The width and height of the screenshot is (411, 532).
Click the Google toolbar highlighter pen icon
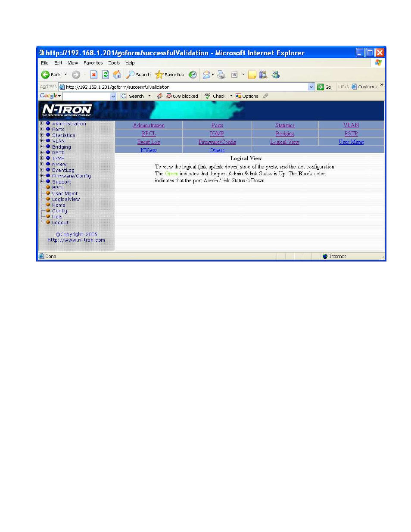[265, 96]
